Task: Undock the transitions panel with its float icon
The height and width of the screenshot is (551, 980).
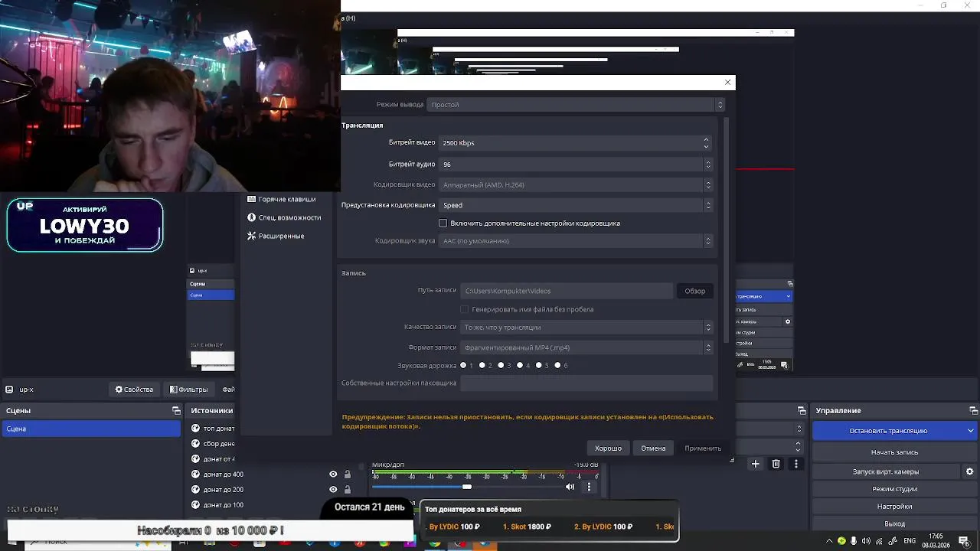Action: [802, 411]
